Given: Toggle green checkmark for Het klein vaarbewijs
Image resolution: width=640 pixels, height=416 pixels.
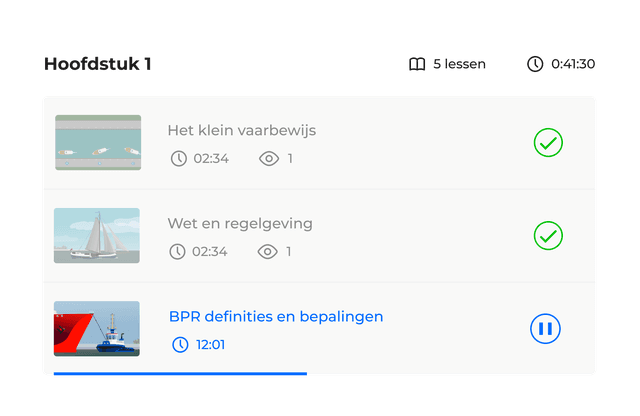Looking at the screenshot, I should coord(548,143).
